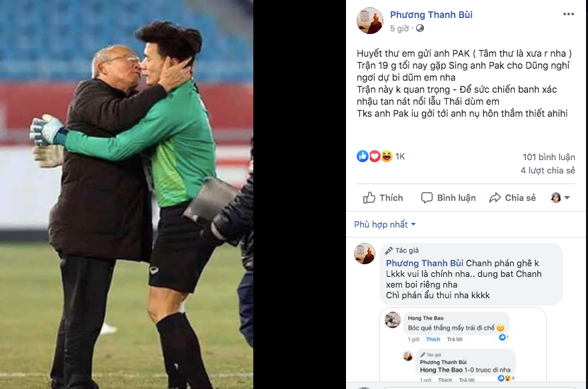Click Trả lời under Hong The Bao's comment
This screenshot has width=588, height=389.
click(x=455, y=340)
